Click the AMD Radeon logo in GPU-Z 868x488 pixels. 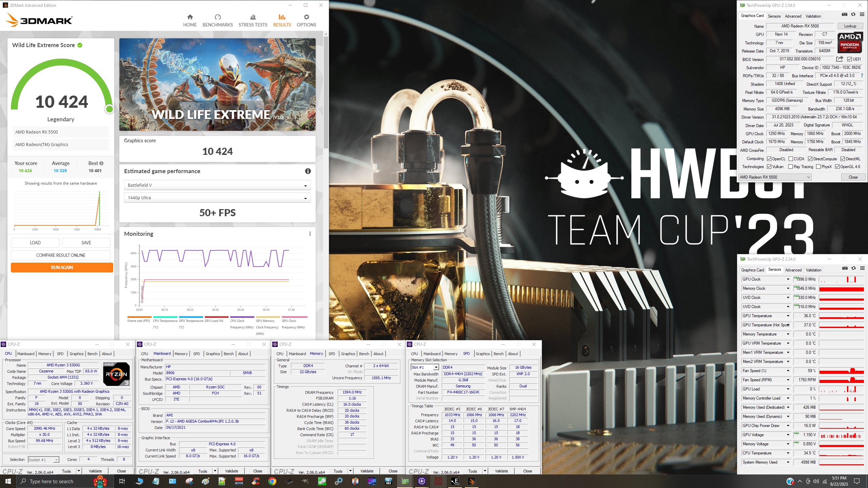850,42
